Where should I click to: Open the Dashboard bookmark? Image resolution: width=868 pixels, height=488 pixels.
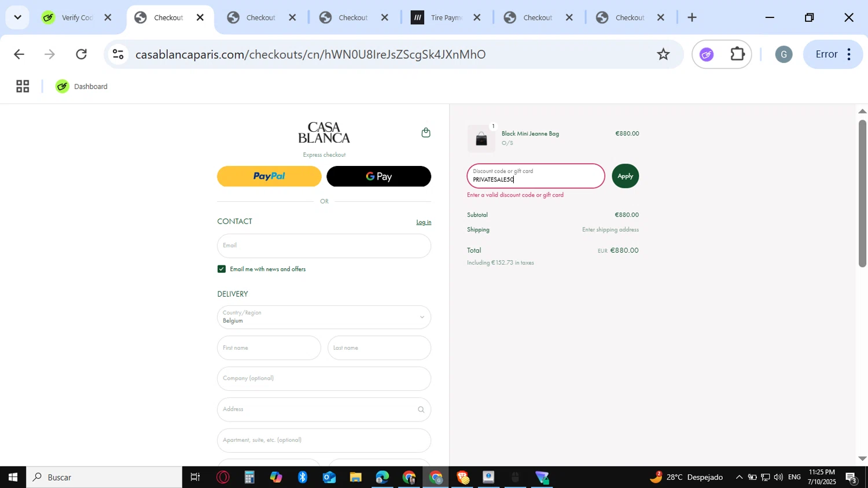pos(82,87)
